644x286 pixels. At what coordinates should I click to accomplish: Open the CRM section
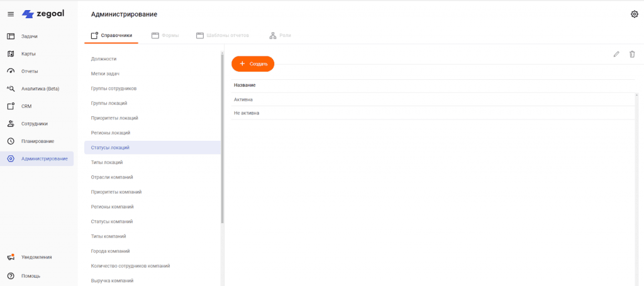click(x=26, y=106)
